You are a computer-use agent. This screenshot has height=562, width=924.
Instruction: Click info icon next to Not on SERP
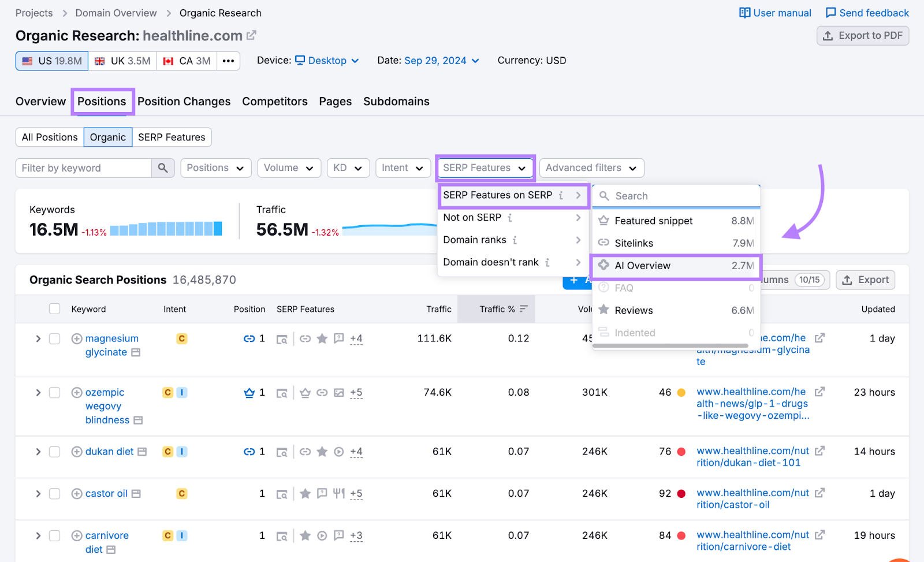510,218
